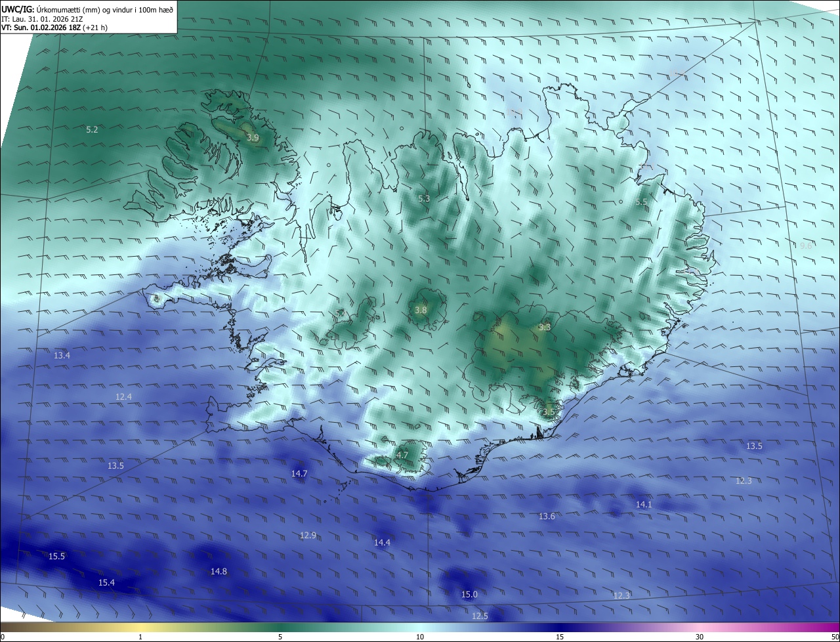
Task: Select the "IT: Lau. 31. 01. 2026 21Z" line
Action: coord(42,19)
